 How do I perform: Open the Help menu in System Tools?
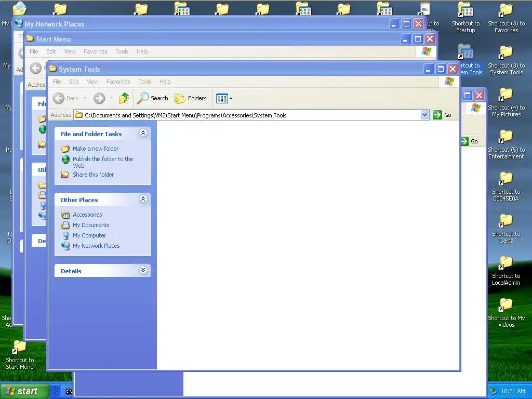click(x=165, y=82)
